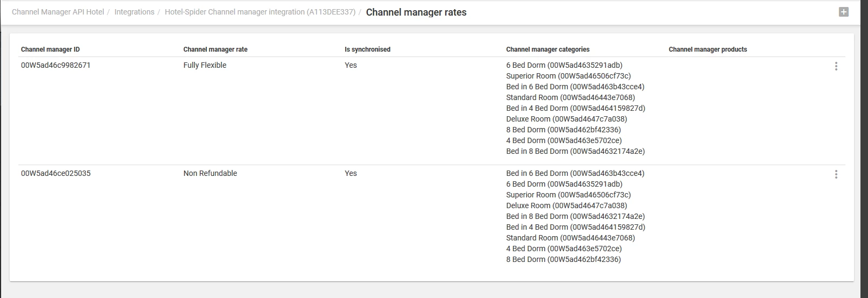Click Superior Room in Fully Flexible categories
This screenshot has width=868, height=298.
[568, 76]
